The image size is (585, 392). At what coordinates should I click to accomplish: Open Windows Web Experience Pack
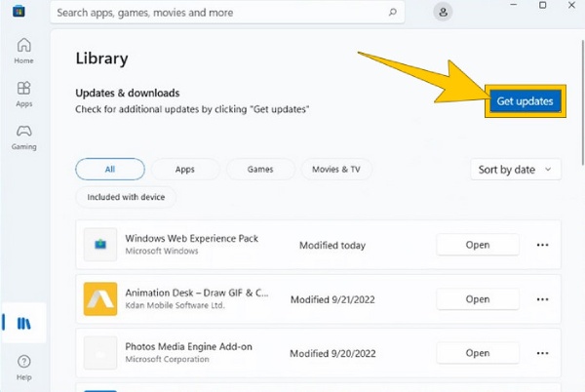[x=478, y=245]
